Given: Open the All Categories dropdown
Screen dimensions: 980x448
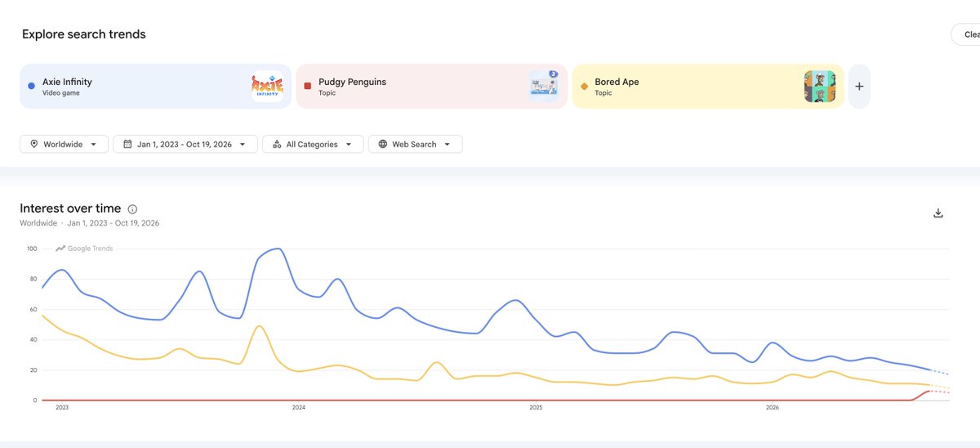Looking at the screenshot, I should (x=313, y=144).
